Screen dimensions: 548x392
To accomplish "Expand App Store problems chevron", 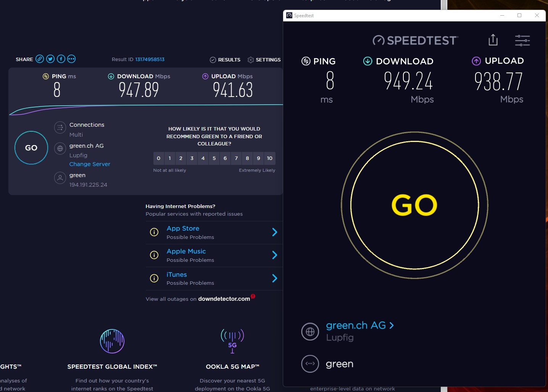I will click(274, 232).
